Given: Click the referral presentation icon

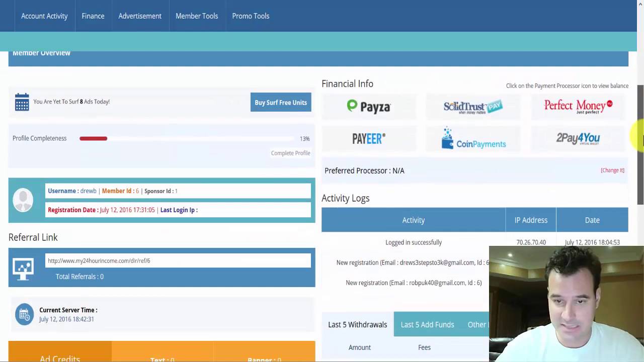Looking at the screenshot, I should point(23,269).
